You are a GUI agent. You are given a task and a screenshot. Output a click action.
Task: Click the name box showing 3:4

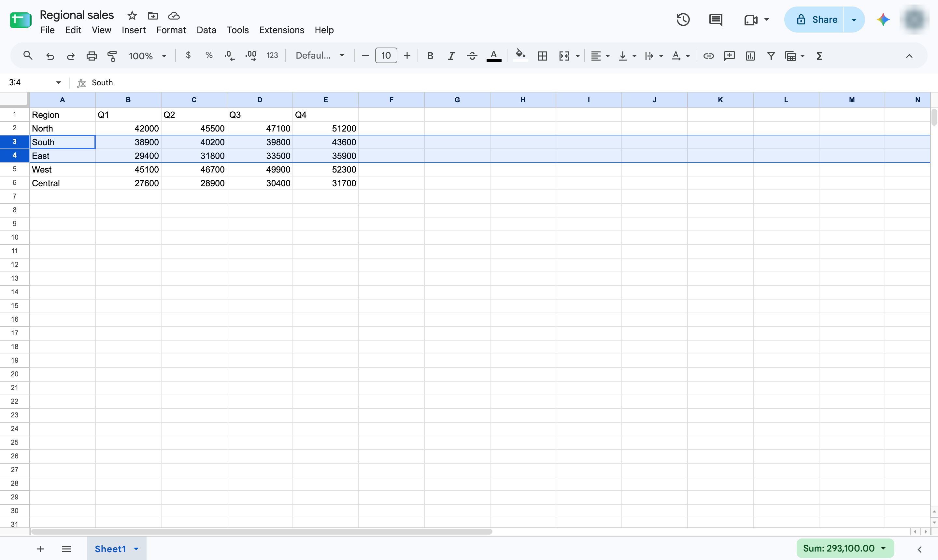click(x=35, y=82)
